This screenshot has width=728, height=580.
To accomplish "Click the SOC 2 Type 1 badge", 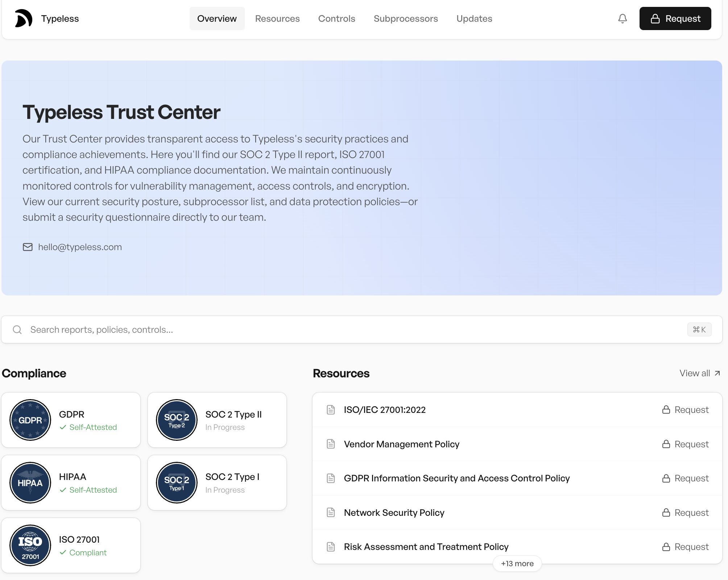I will pyautogui.click(x=177, y=482).
